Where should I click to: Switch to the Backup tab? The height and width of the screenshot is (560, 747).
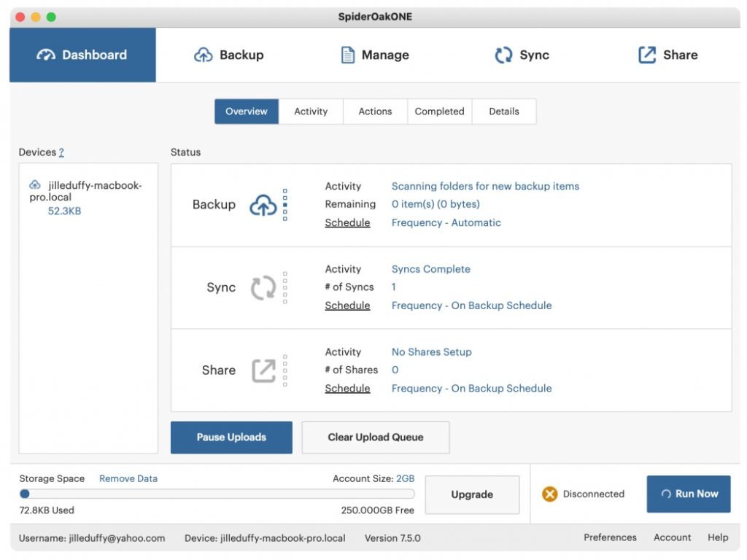228,55
